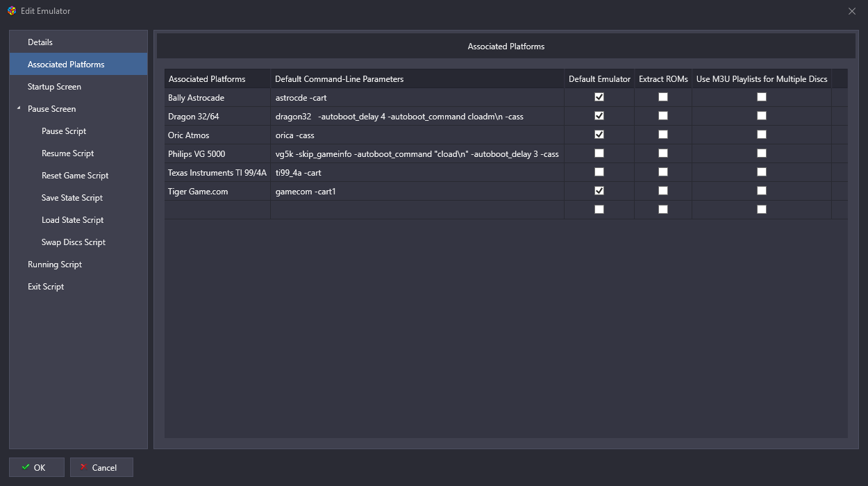Edit the 'orica -cass' parameters cell
Viewport: 868px width, 486px height.
(x=417, y=135)
